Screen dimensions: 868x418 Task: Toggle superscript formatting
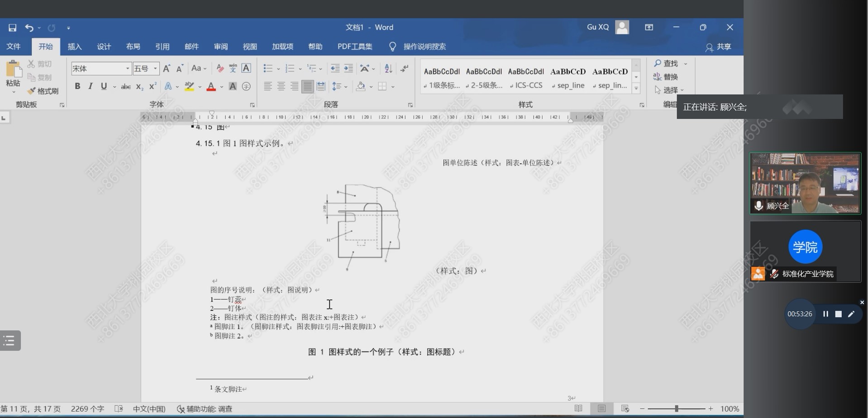[x=153, y=86]
